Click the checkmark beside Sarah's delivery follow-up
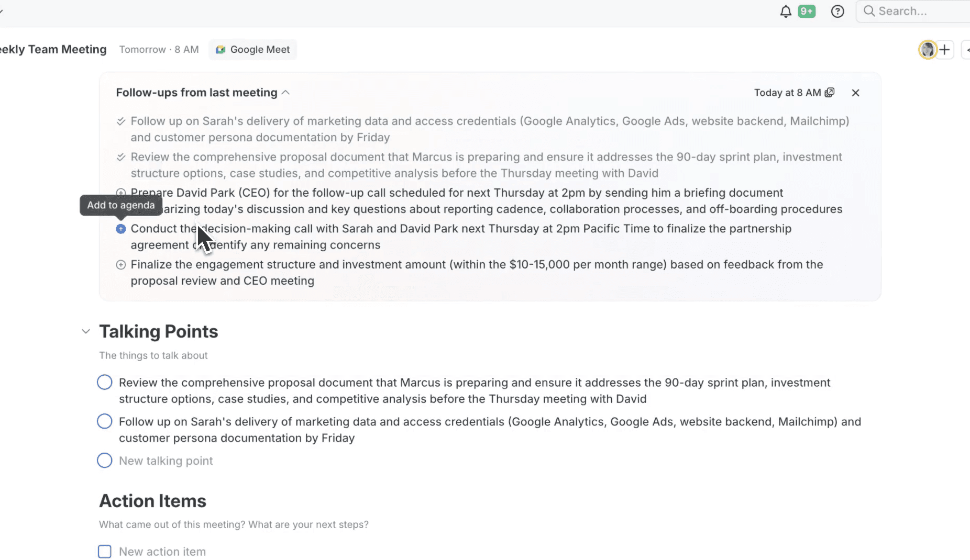This screenshot has height=560, width=970. click(x=121, y=121)
